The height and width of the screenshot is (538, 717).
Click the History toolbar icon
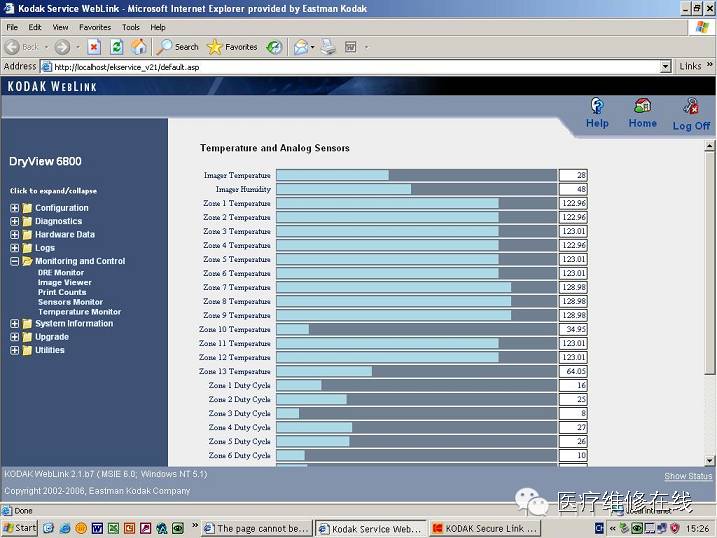(274, 47)
